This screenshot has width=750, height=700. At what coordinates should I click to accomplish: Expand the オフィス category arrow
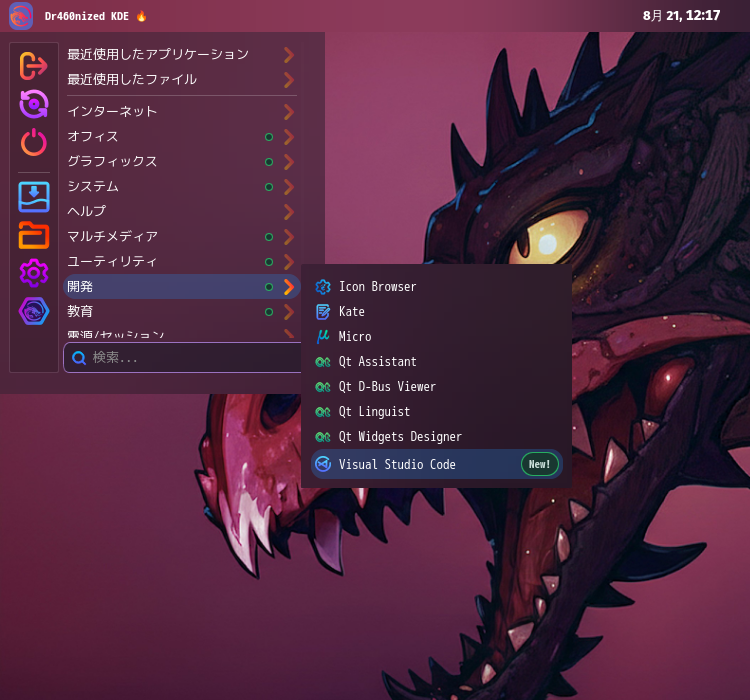[x=288, y=137]
